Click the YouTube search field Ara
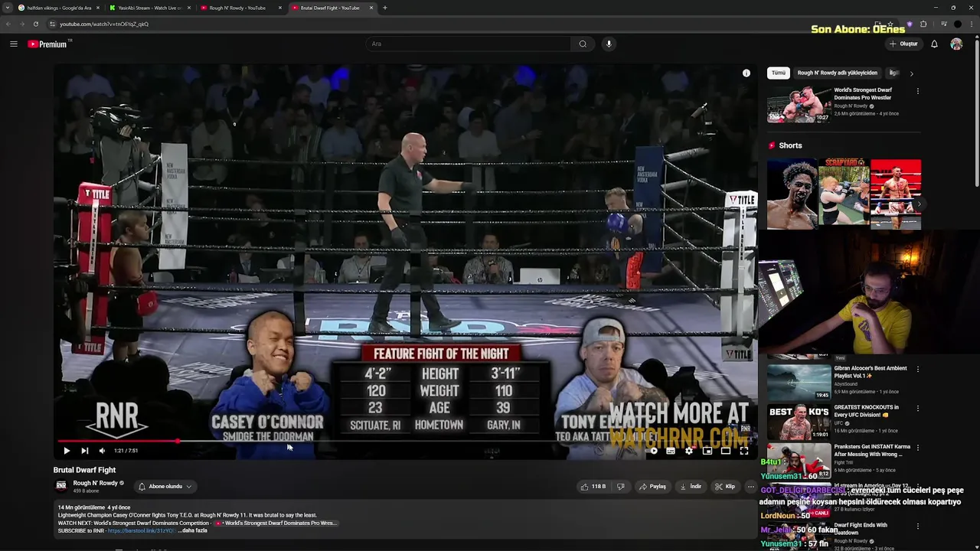Viewport: 980px width, 551px height. click(468, 44)
